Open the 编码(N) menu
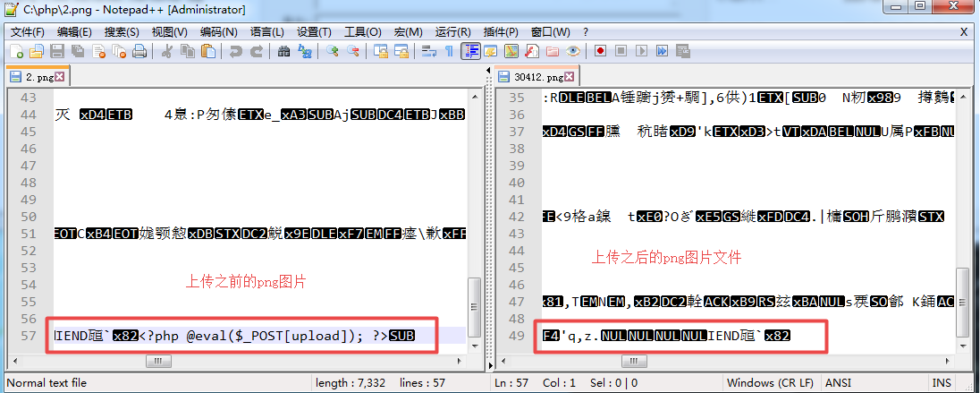 point(218,32)
